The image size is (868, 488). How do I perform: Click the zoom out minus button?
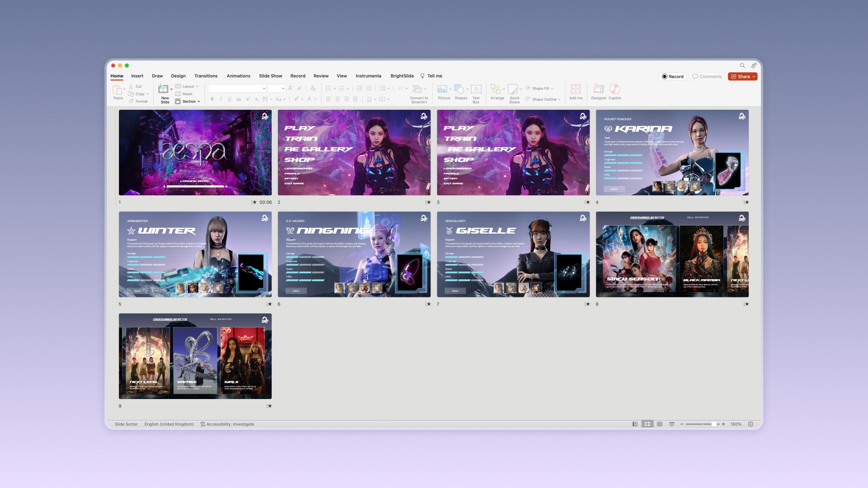tap(682, 424)
